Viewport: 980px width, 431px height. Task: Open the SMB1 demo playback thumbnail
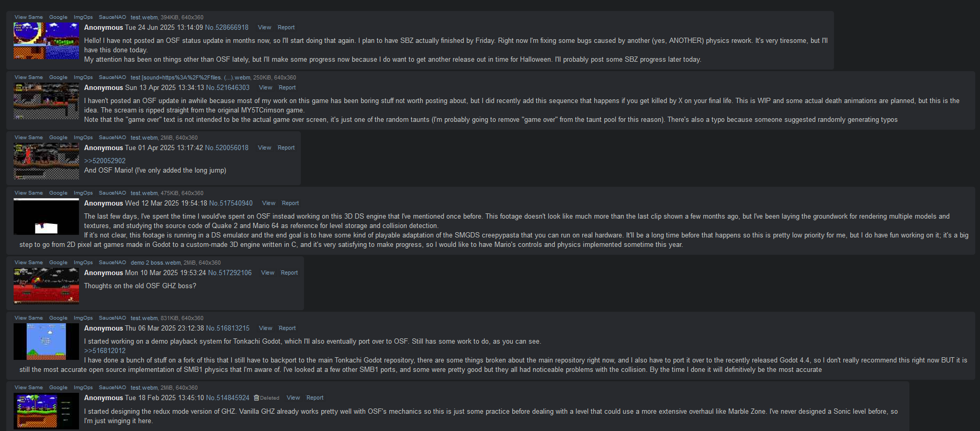click(46, 342)
